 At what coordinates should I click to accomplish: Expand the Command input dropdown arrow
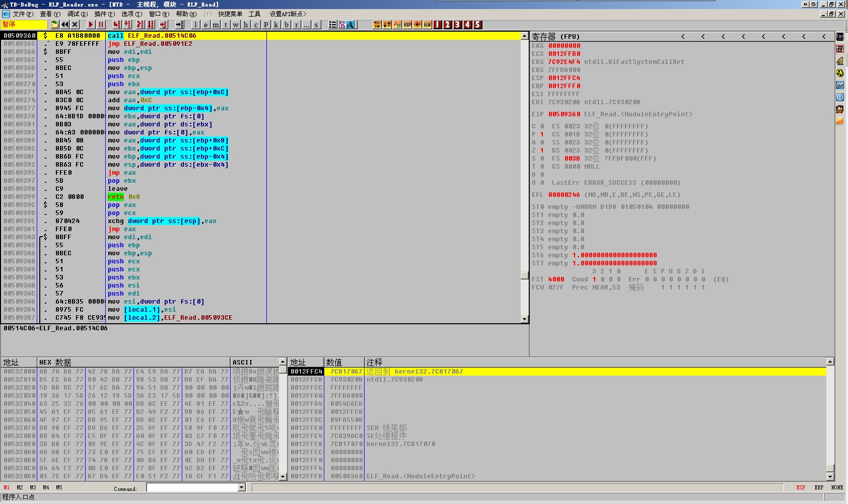[241, 487]
